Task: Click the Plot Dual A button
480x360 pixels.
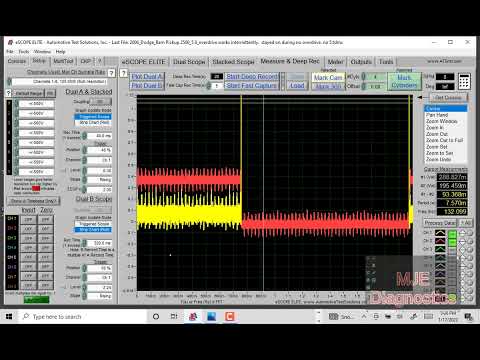Action: pyautogui.click(x=147, y=77)
